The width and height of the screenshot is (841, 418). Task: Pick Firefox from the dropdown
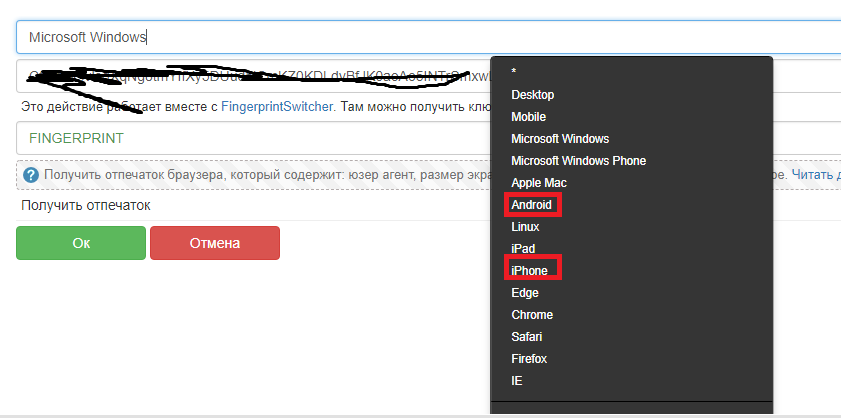529,359
